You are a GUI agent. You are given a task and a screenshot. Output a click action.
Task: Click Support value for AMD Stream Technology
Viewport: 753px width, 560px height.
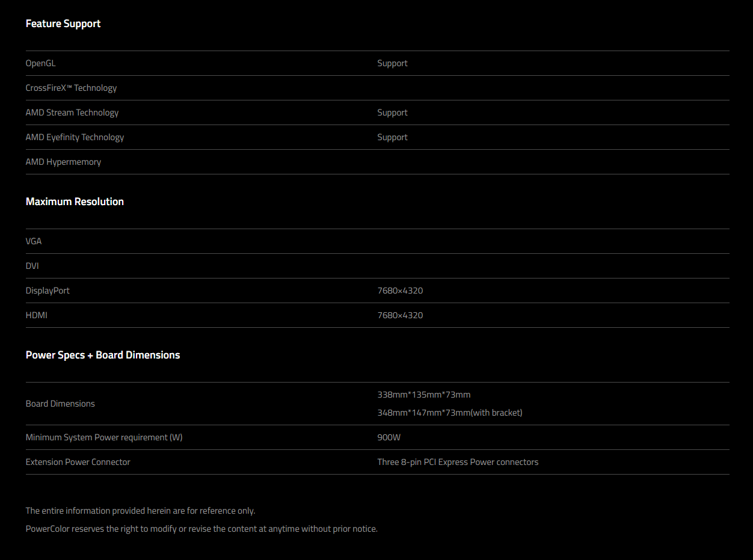click(x=392, y=112)
